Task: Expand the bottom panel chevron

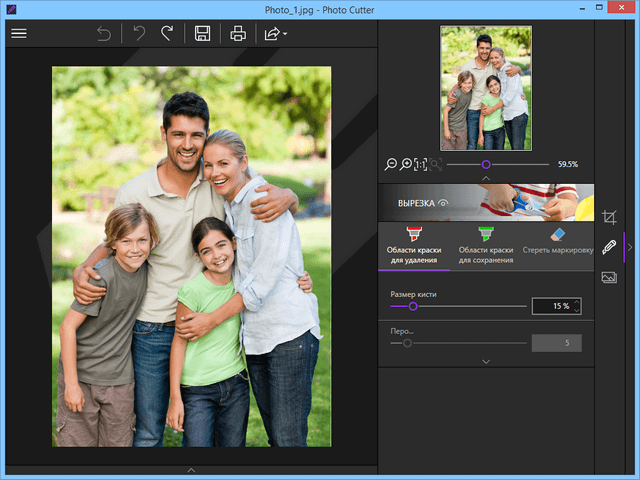Action: tap(191, 470)
